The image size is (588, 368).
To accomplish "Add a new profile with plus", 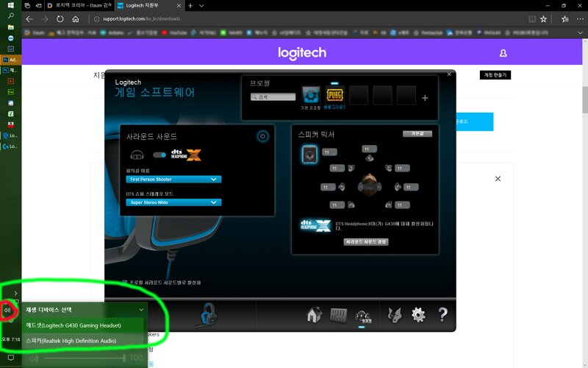I will (425, 98).
